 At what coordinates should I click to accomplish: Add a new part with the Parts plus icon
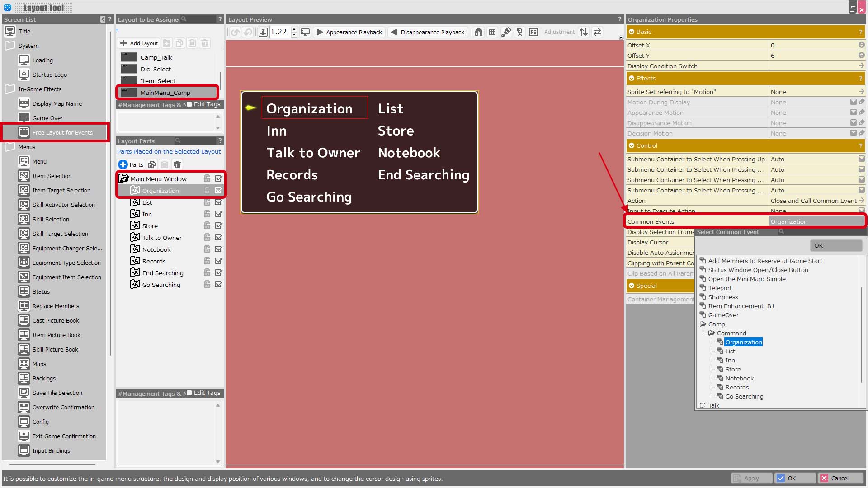(x=123, y=164)
